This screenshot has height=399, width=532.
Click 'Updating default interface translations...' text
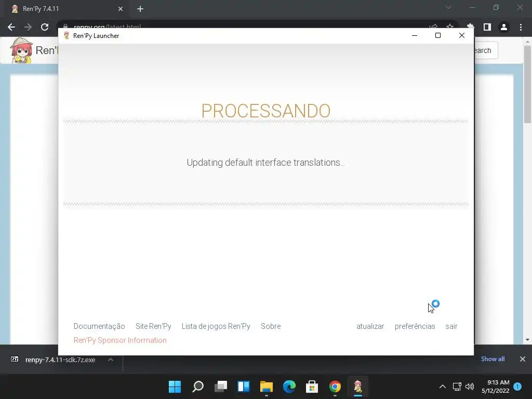tap(265, 163)
